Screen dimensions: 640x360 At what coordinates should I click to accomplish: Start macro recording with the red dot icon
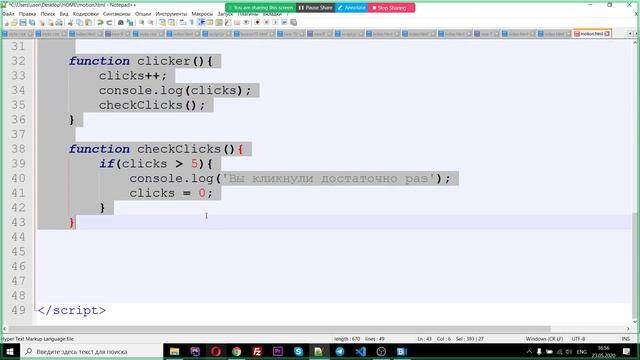pyautogui.click(x=257, y=22)
